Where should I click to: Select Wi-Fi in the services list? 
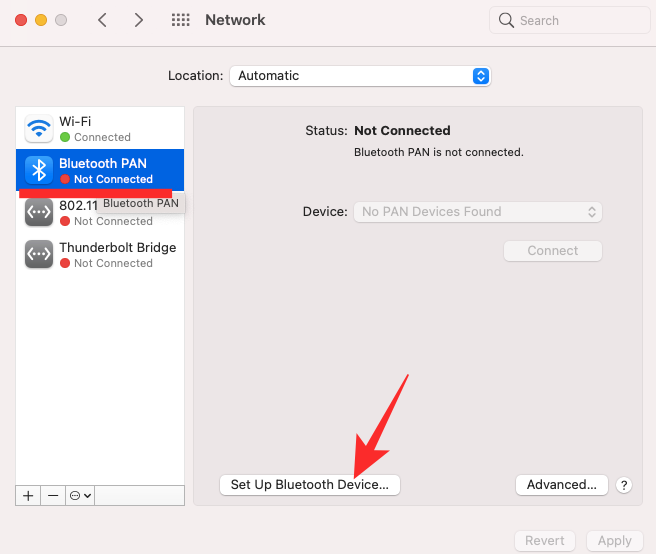click(x=100, y=128)
